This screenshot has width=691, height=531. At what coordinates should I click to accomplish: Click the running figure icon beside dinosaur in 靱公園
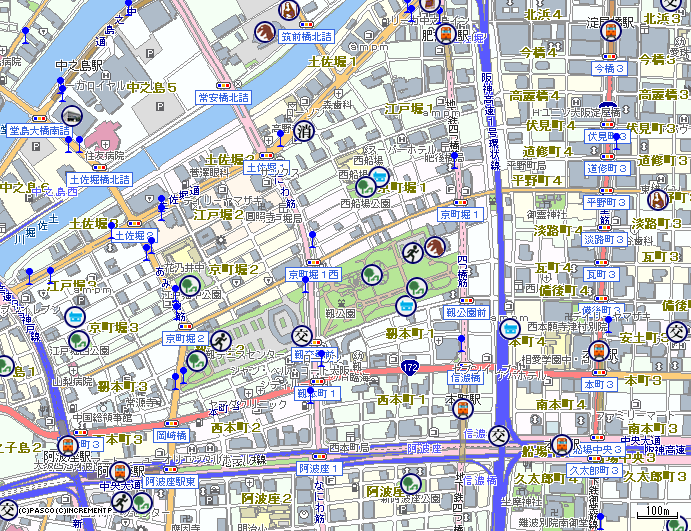point(412,252)
